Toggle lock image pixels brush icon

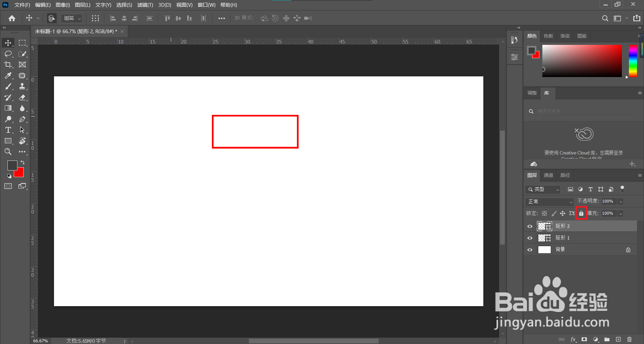coord(554,213)
